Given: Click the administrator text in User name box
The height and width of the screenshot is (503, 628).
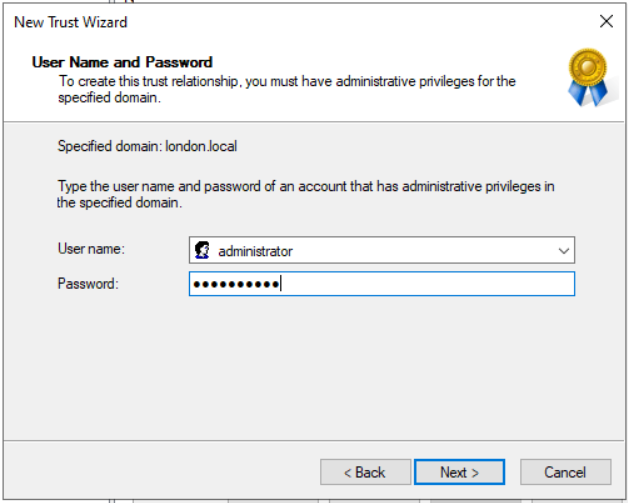Looking at the screenshot, I should tap(255, 251).
